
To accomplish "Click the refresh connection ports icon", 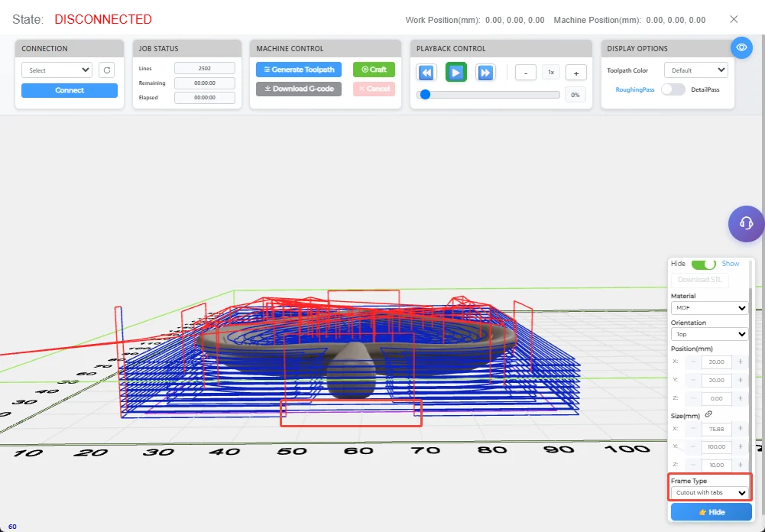I will (x=106, y=70).
